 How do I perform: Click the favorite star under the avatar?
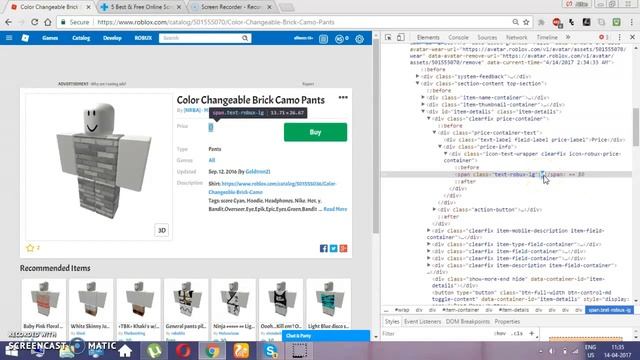(30, 248)
